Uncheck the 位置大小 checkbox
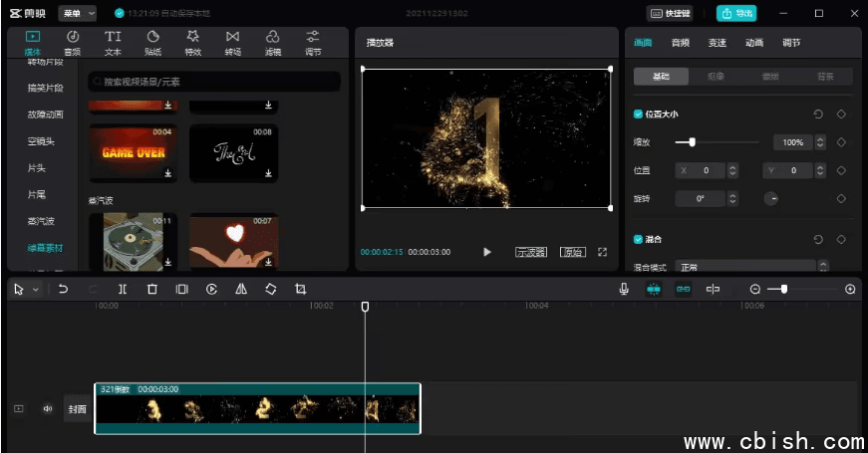The image size is (868, 453). [x=639, y=114]
